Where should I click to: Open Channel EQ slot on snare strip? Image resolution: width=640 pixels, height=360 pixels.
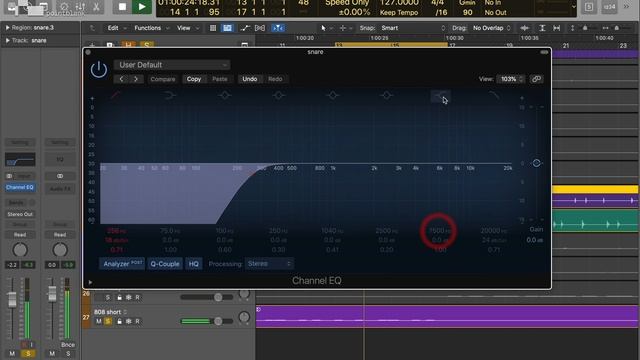[x=20, y=187]
